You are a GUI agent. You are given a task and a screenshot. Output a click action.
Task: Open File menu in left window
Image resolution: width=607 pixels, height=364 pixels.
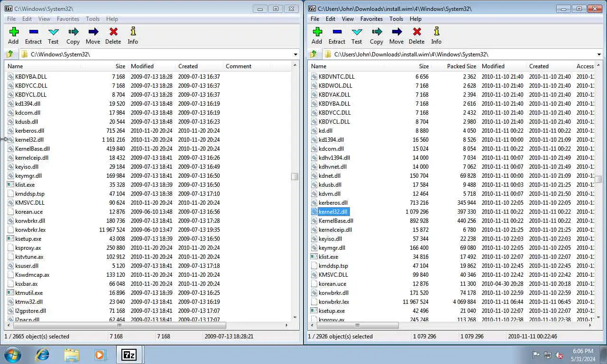click(11, 19)
